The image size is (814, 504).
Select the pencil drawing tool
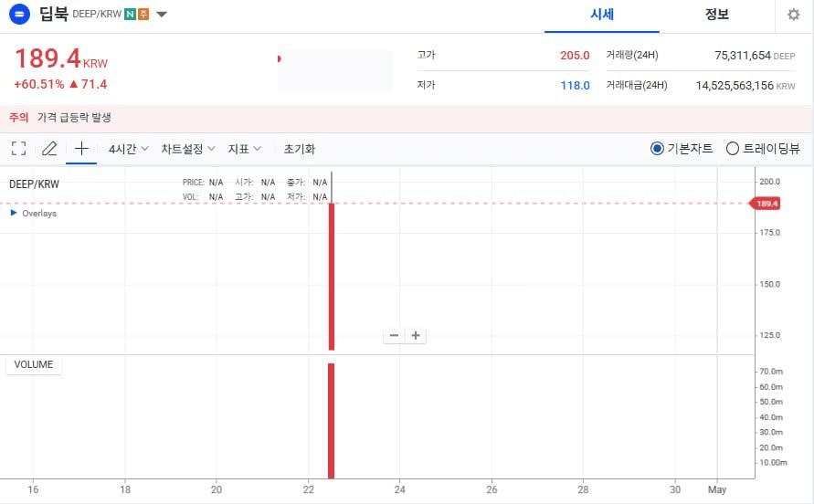pyautogui.click(x=49, y=149)
